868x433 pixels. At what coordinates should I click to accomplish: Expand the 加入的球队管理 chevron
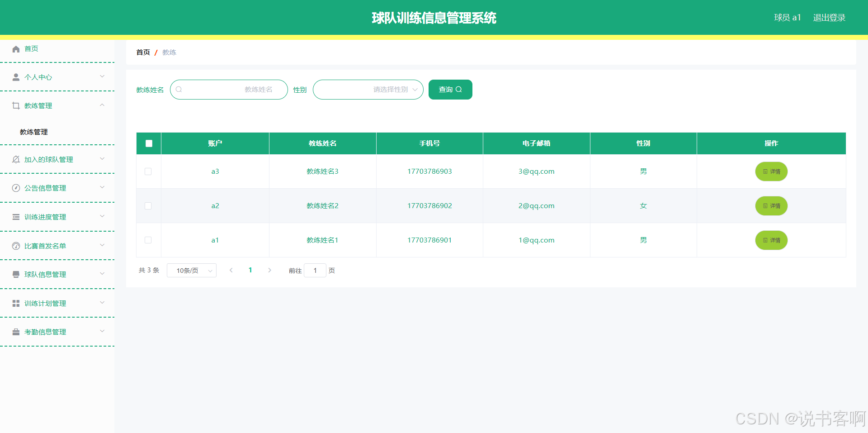click(x=102, y=159)
